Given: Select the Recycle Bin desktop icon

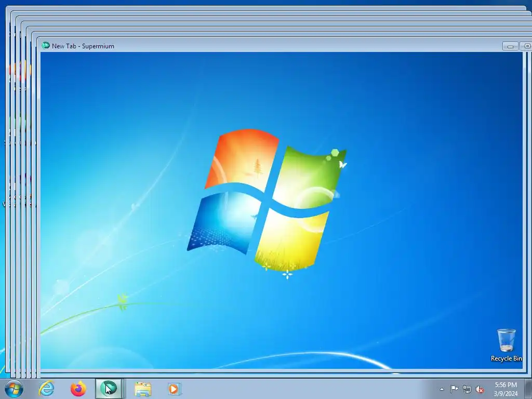Looking at the screenshot, I should click(x=506, y=345).
